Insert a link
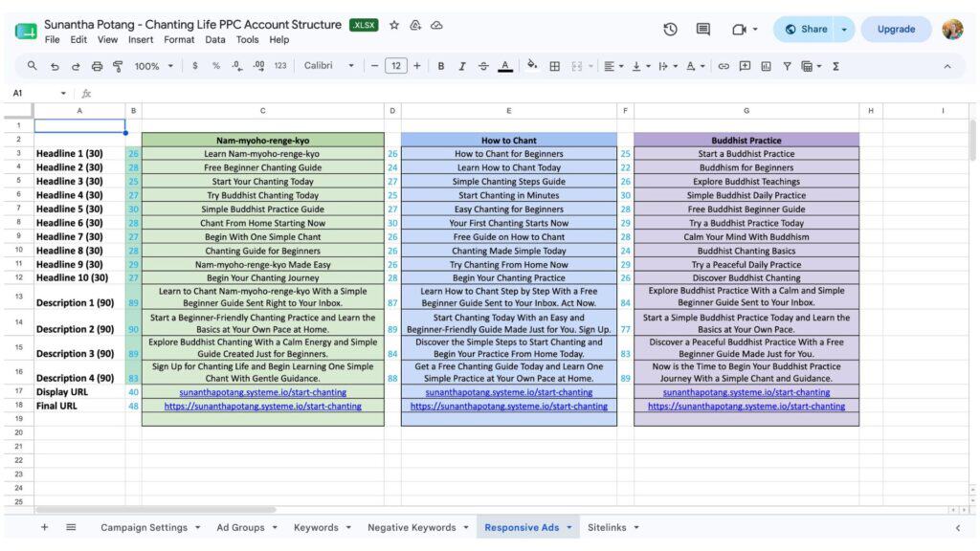The image size is (980, 551). tap(724, 66)
